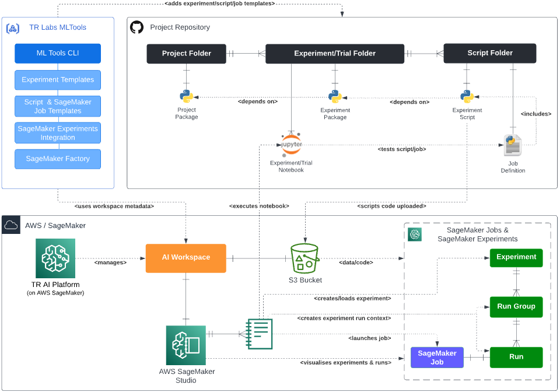Click the 'launches job' label

(370, 338)
